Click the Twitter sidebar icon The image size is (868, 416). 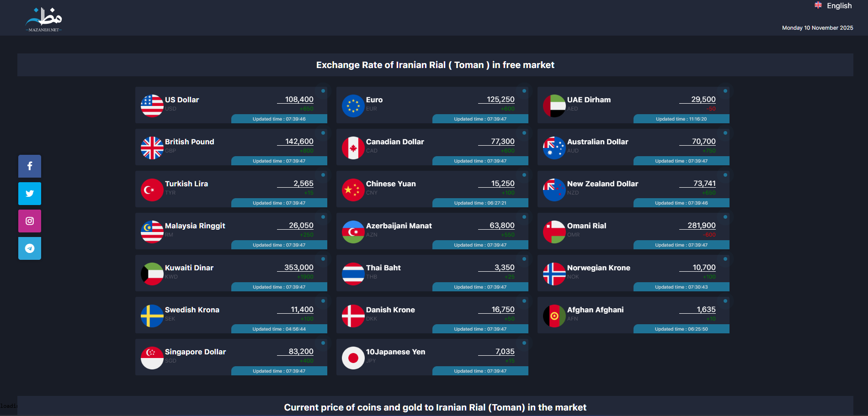(30, 194)
